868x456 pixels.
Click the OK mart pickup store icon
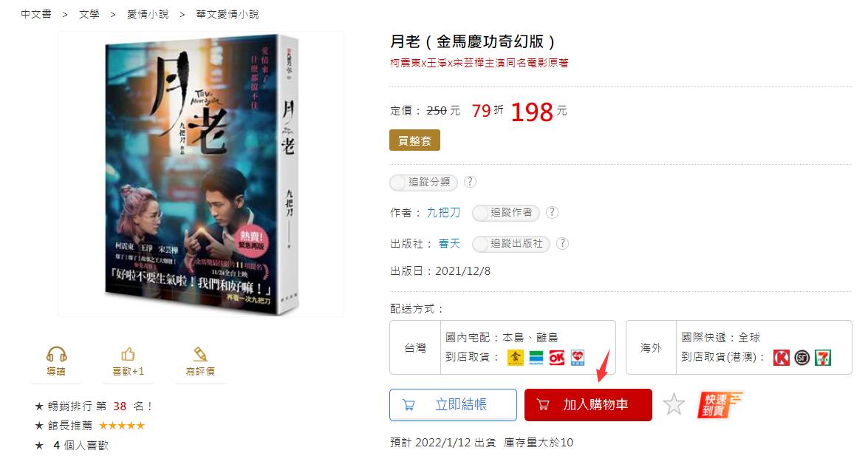(556, 358)
